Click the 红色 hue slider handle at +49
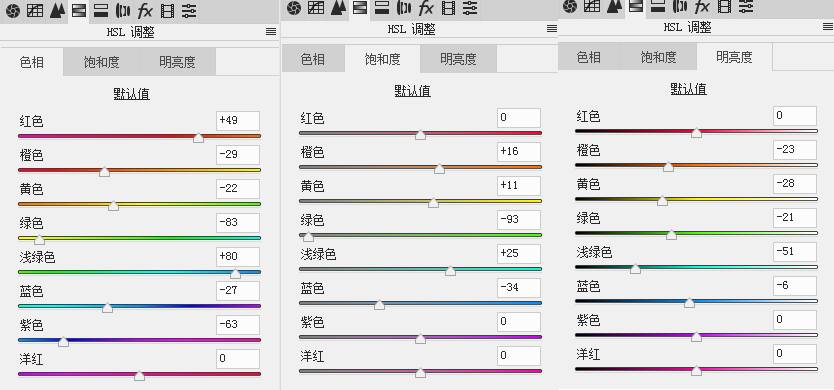The image size is (834, 390). coord(198,138)
